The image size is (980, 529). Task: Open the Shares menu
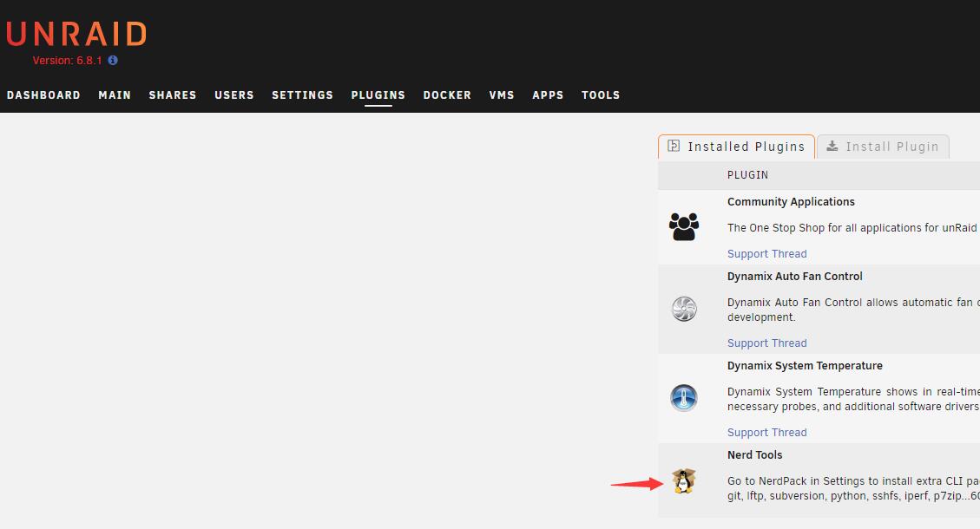pos(173,95)
